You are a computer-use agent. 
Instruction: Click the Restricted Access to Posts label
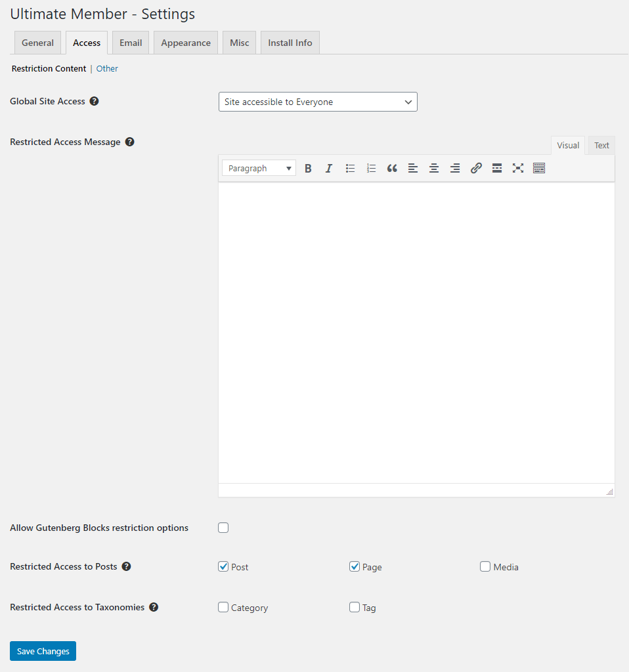coord(64,566)
